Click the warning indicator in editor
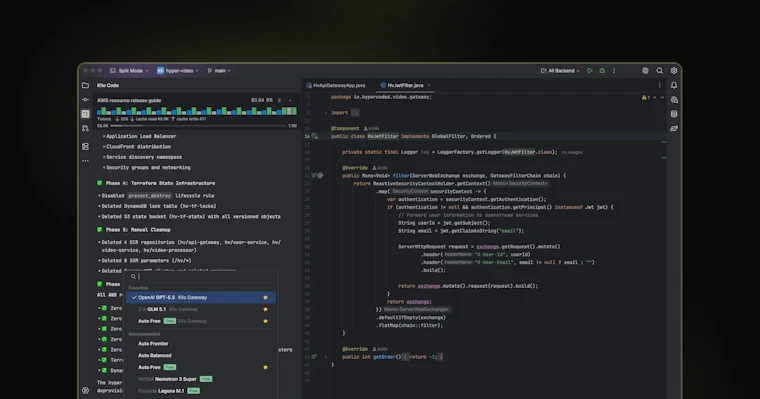Screen dimensions: 760x399 coord(646,97)
